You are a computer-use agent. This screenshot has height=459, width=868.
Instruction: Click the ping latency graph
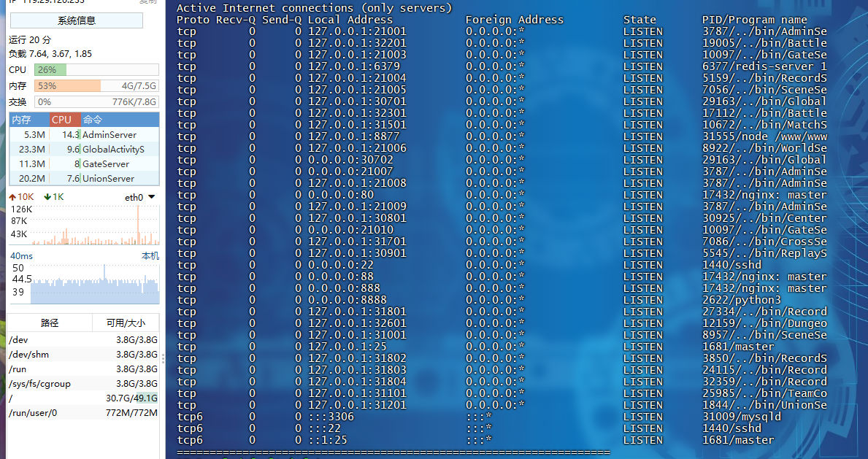[84, 283]
